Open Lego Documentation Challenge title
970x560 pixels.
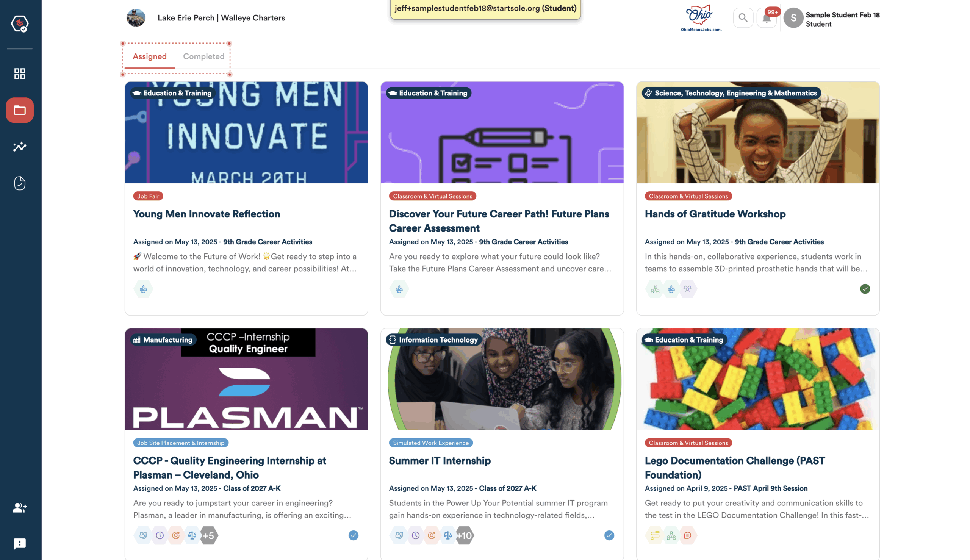[x=735, y=468]
